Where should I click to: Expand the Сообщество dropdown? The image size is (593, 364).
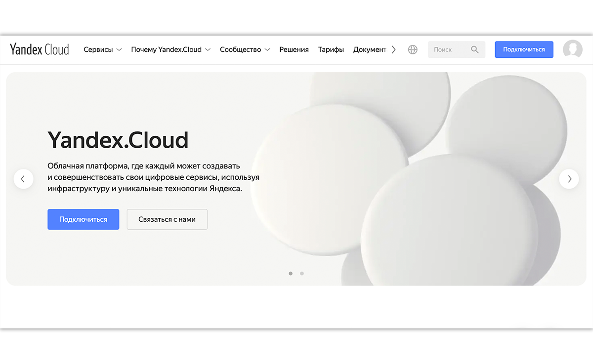click(245, 49)
